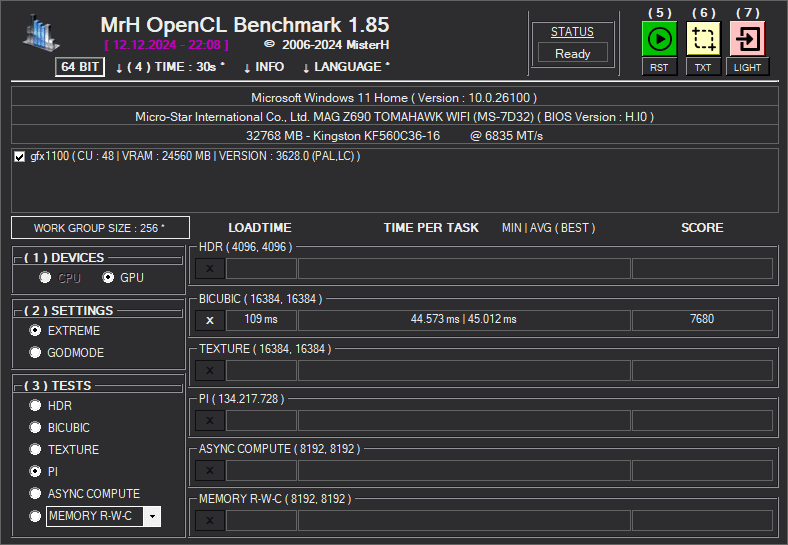Image resolution: width=788 pixels, height=545 pixels.
Task: Select the TEXTURE test radio button
Action: click(35, 449)
